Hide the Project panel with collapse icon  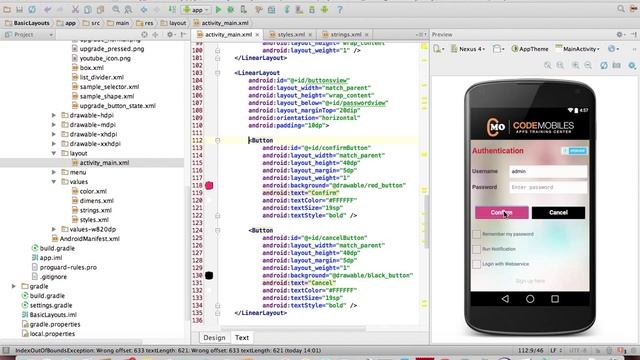184,35
